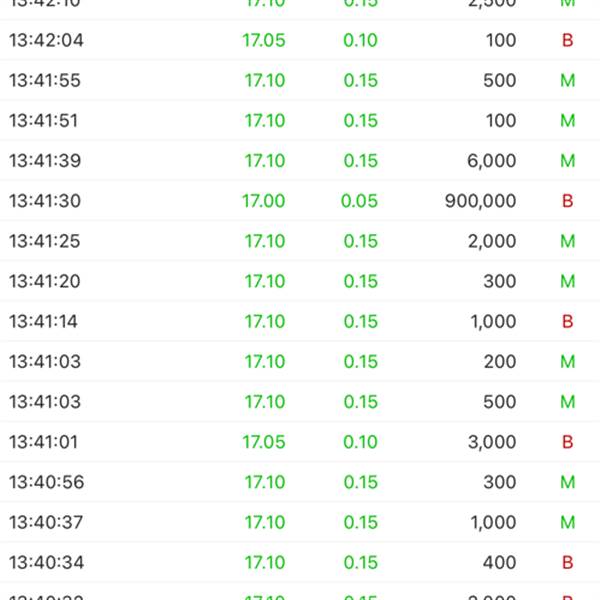The height and width of the screenshot is (600, 600).
Task: Click the green M marker at 13:41:20
Action: point(567,282)
